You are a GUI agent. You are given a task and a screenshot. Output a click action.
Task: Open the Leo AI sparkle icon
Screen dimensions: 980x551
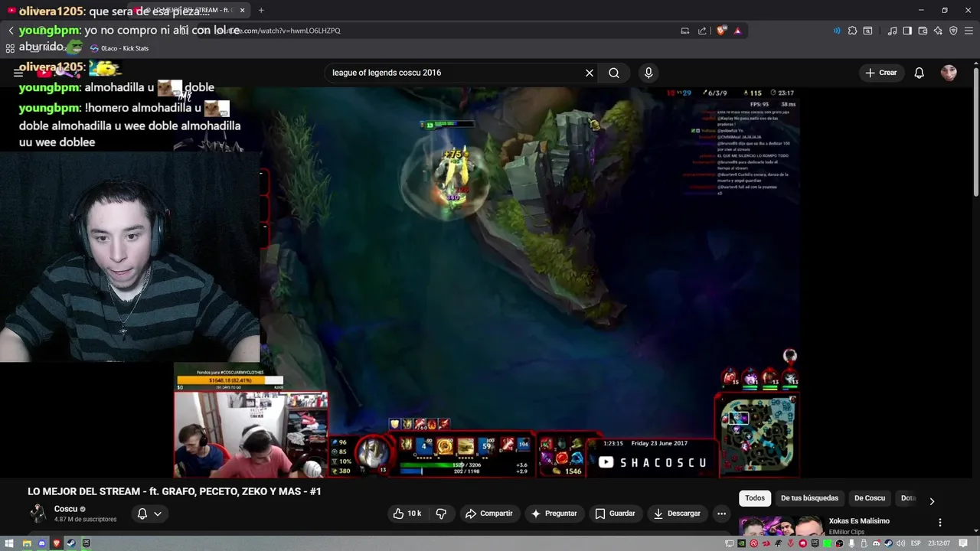[x=938, y=31]
